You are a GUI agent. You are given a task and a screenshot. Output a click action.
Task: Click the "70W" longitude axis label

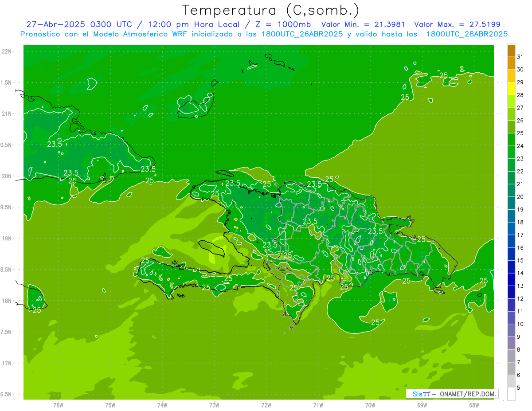[370, 406]
